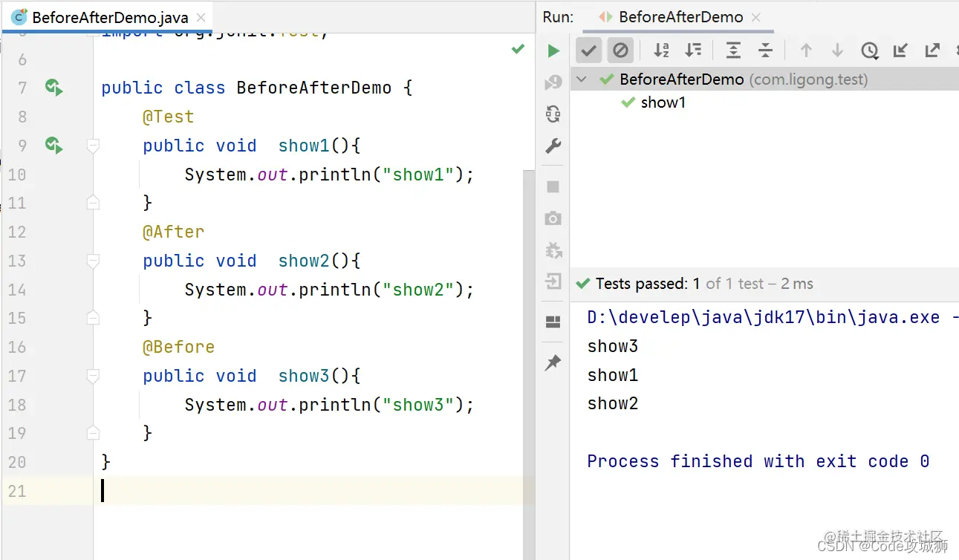Click run gutter icon beside class BeforeAfterDemo
959x560 pixels.
(53, 88)
